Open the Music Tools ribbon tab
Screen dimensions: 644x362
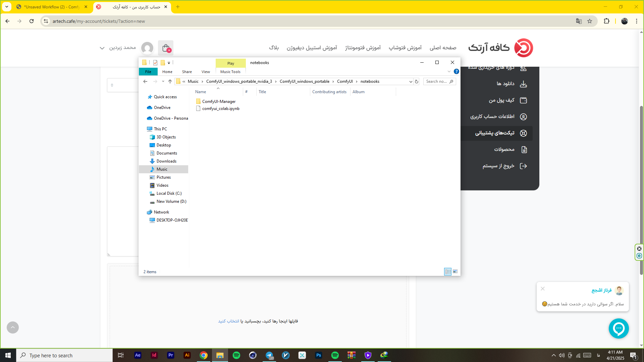(x=230, y=72)
